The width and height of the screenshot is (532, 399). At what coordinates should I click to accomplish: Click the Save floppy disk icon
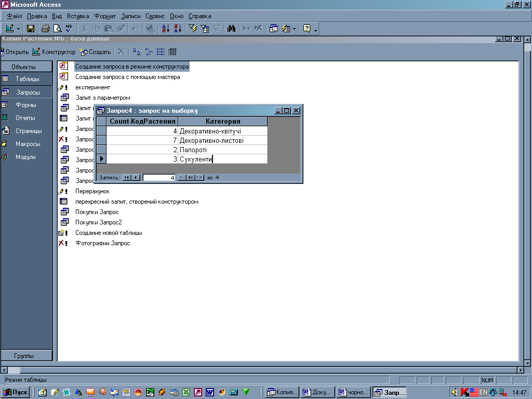point(31,29)
